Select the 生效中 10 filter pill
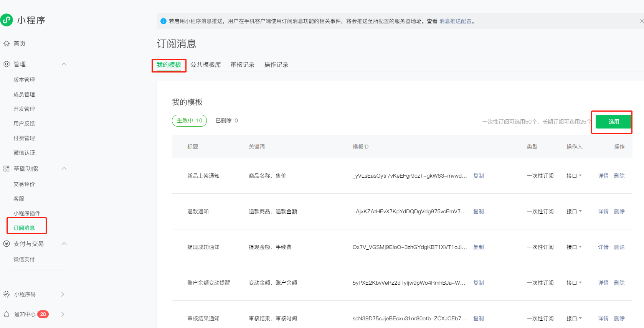644x328 pixels. 189,120
